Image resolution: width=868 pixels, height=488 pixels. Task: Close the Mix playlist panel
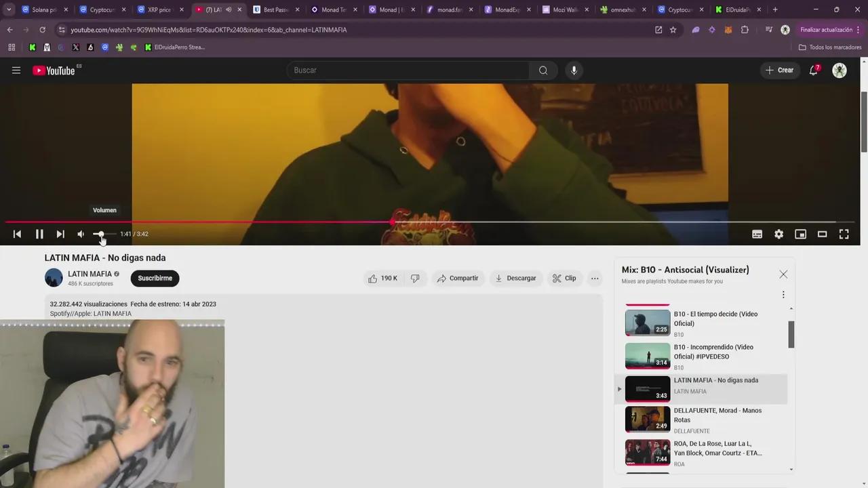[x=783, y=274]
